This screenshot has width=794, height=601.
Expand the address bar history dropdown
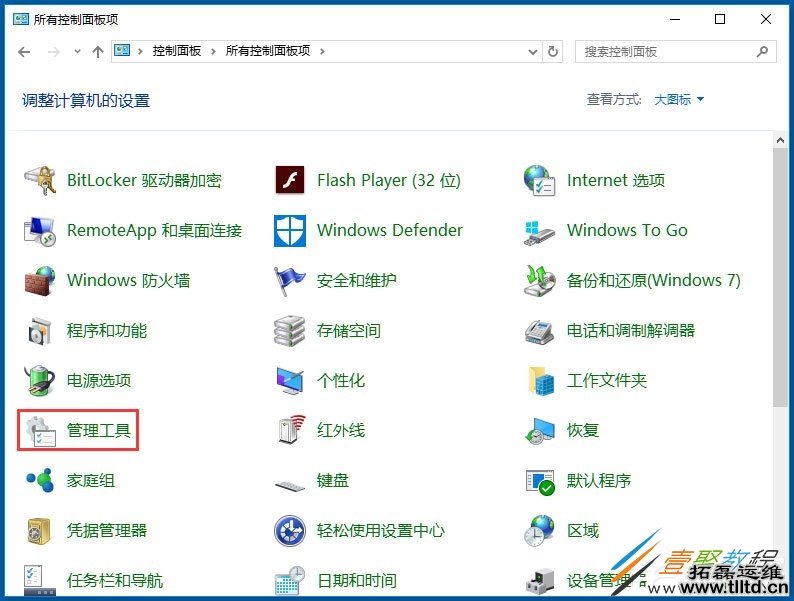(533, 52)
